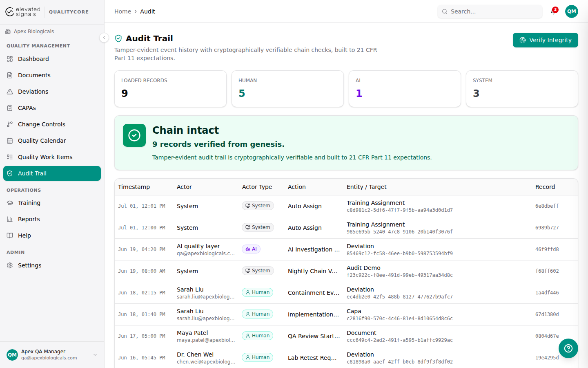Click the Verify Integrity button
588x368 pixels.
pos(545,40)
